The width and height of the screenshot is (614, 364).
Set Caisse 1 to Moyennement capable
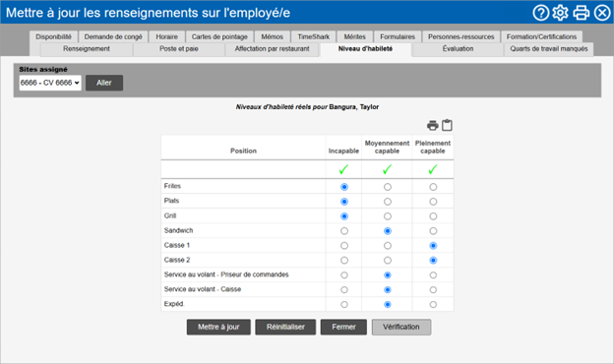coord(388,245)
